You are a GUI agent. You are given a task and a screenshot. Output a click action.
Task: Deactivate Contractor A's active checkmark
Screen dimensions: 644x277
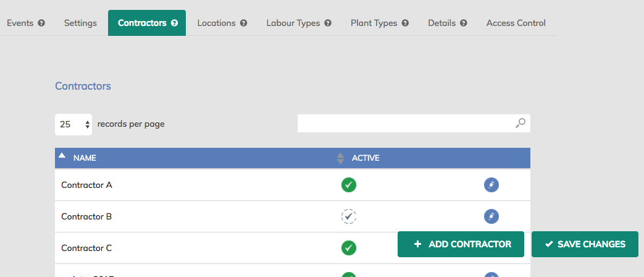pyautogui.click(x=349, y=185)
